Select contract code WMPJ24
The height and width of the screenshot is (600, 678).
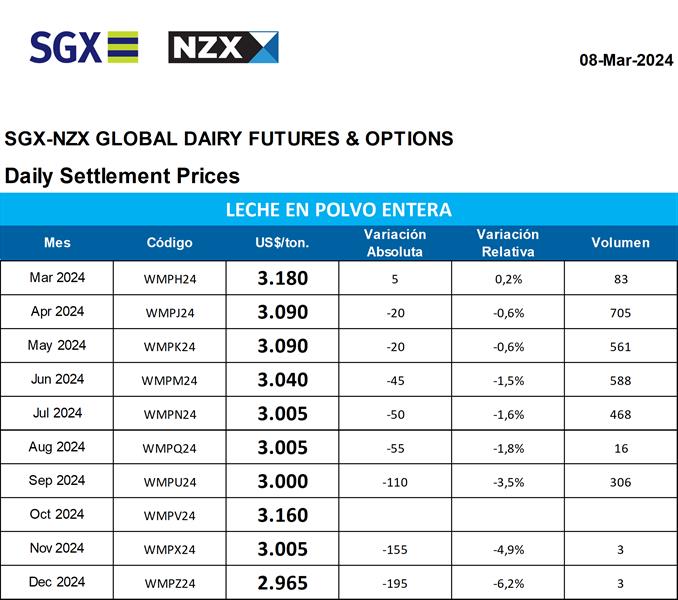(169, 312)
